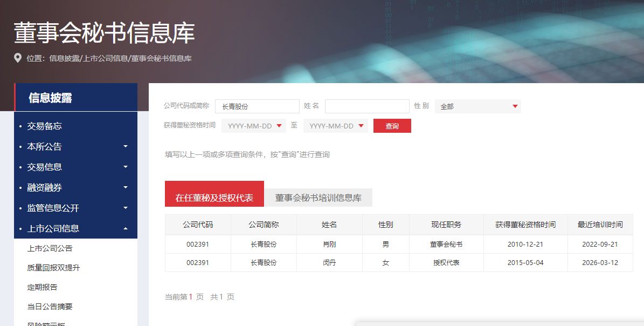This screenshot has height=326, width=644.
Task: Click 002391 in the 闵丹 row
Action: tap(198, 263)
